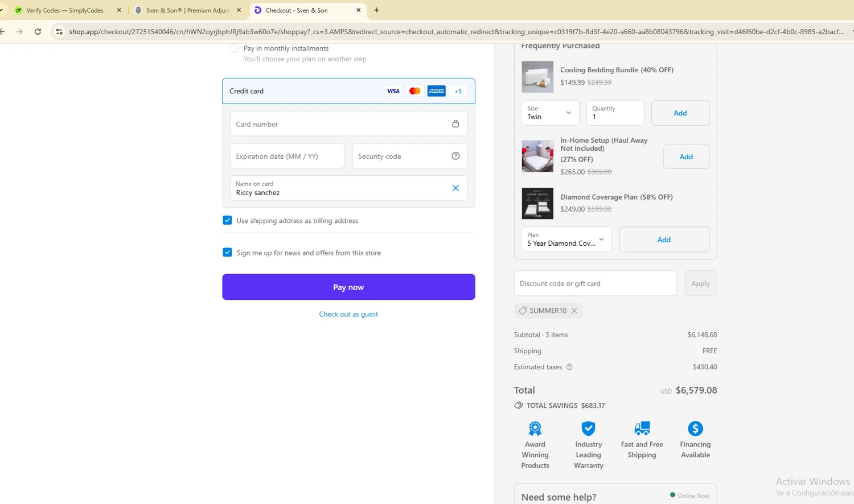Focus the Expiration date field
The width and height of the screenshot is (854, 504).
288,156
